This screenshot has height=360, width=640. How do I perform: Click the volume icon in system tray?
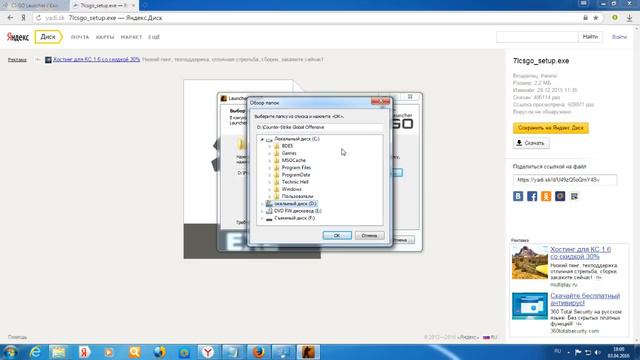click(x=597, y=352)
